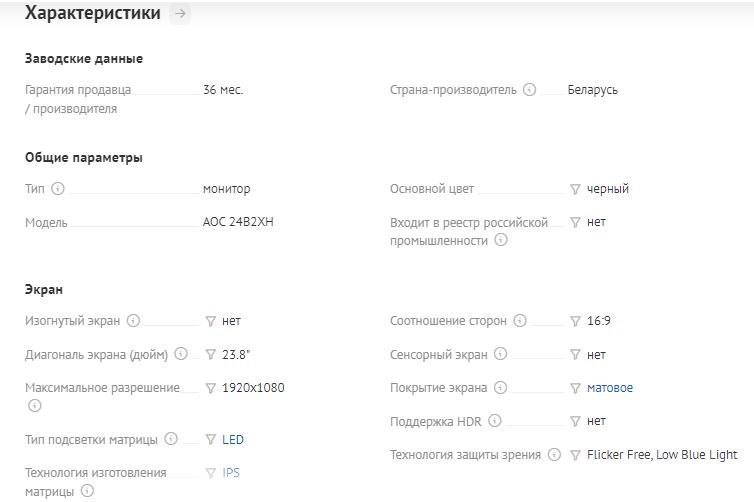Follow the матовое screen coating link
The height and width of the screenshot is (502, 754).
coord(609,388)
